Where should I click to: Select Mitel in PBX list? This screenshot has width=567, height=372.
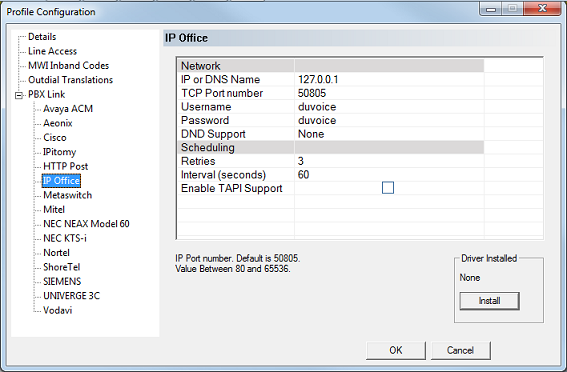pos(54,210)
